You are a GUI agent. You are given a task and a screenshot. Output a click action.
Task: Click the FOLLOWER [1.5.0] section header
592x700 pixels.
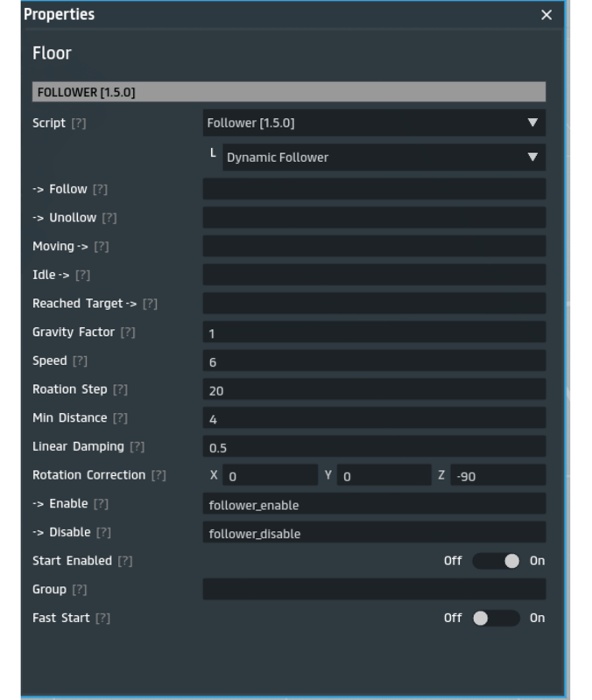289,92
